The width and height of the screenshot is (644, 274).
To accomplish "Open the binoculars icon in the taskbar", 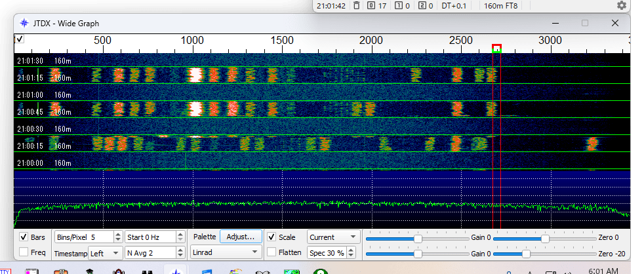I will [147, 271].
